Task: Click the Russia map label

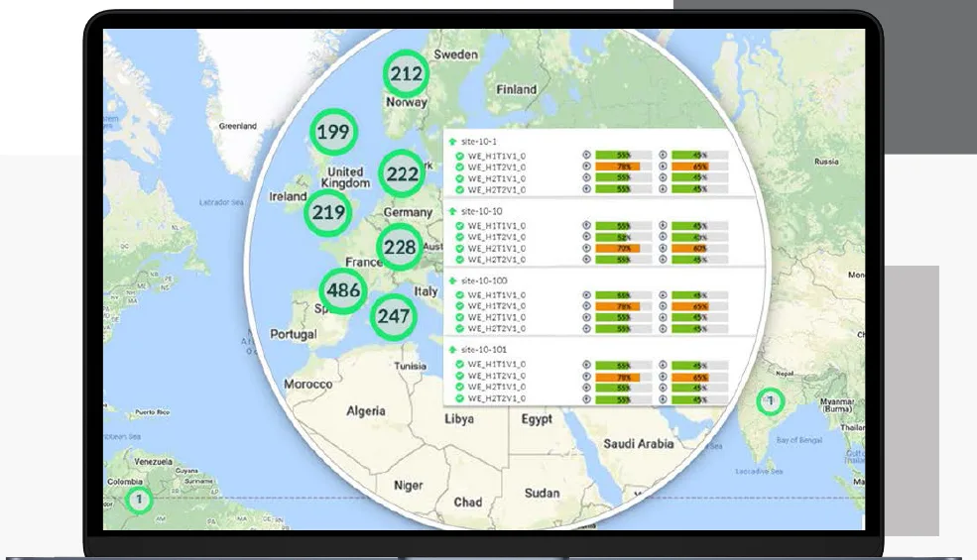Action: (x=826, y=162)
